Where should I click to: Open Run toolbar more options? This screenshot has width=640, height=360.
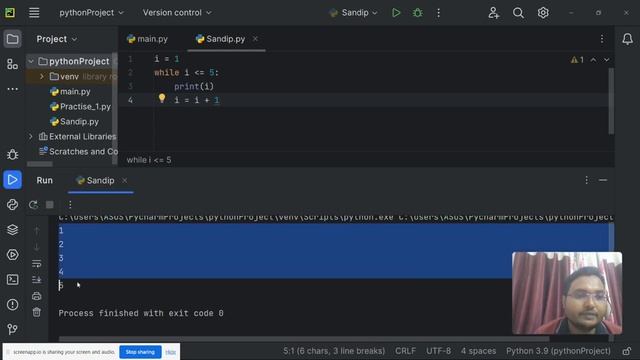coord(70,204)
